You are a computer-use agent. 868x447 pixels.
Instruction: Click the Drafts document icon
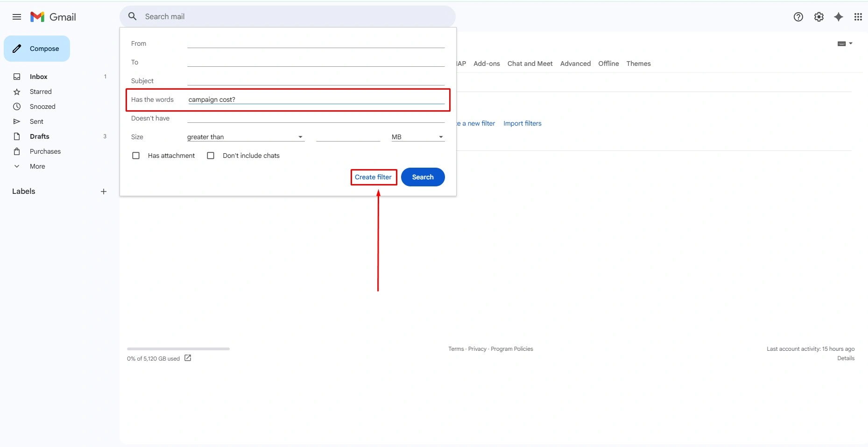pyautogui.click(x=17, y=136)
